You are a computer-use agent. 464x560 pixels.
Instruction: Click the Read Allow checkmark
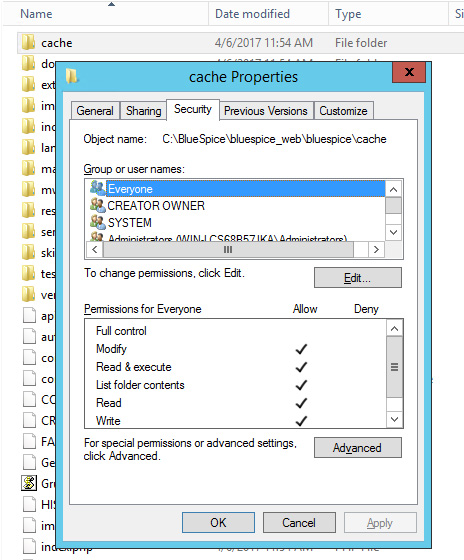tap(301, 403)
